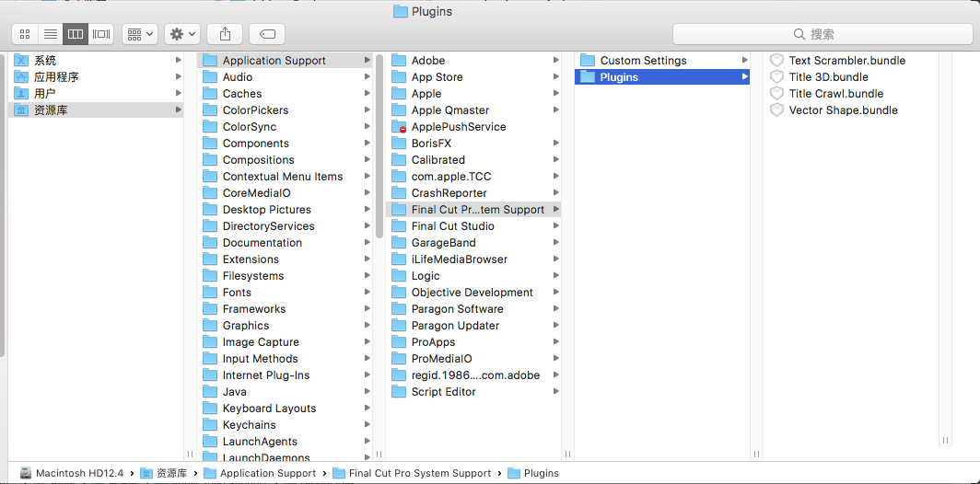Click the CrashReporter folder icon
980x484 pixels.
pyautogui.click(x=399, y=193)
